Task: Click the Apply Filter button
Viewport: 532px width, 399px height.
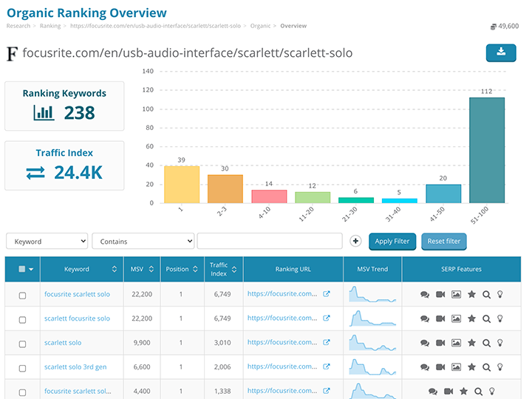Action: pyautogui.click(x=392, y=242)
